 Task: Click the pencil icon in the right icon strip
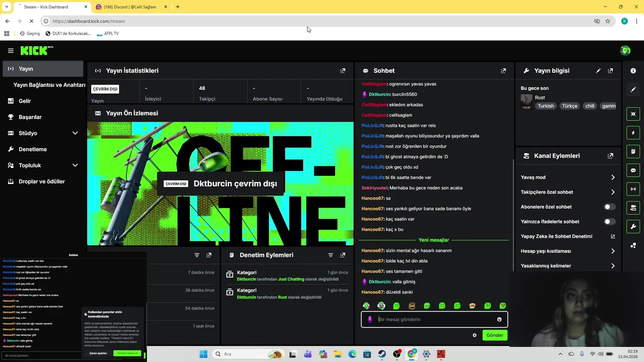pos(633,89)
